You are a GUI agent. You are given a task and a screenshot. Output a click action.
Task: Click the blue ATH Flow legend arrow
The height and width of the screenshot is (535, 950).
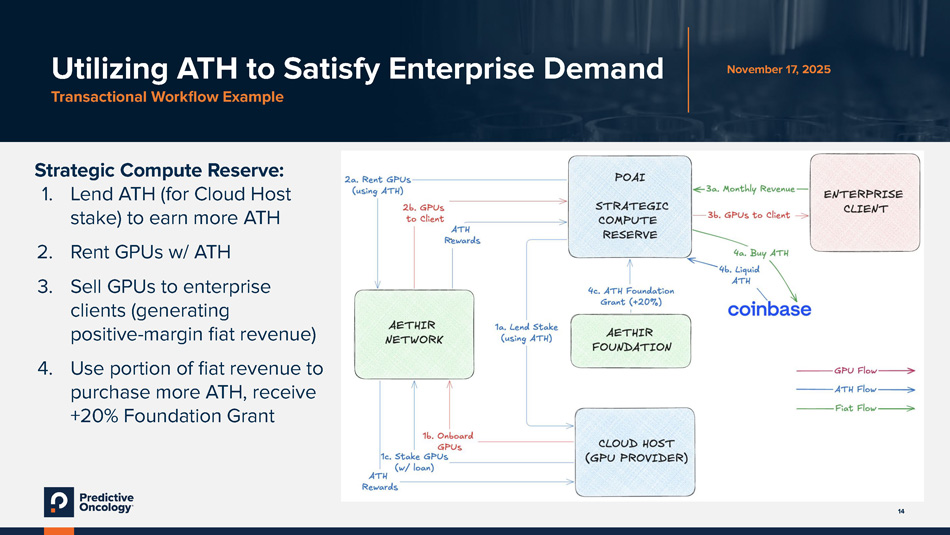pyautogui.click(x=874, y=388)
